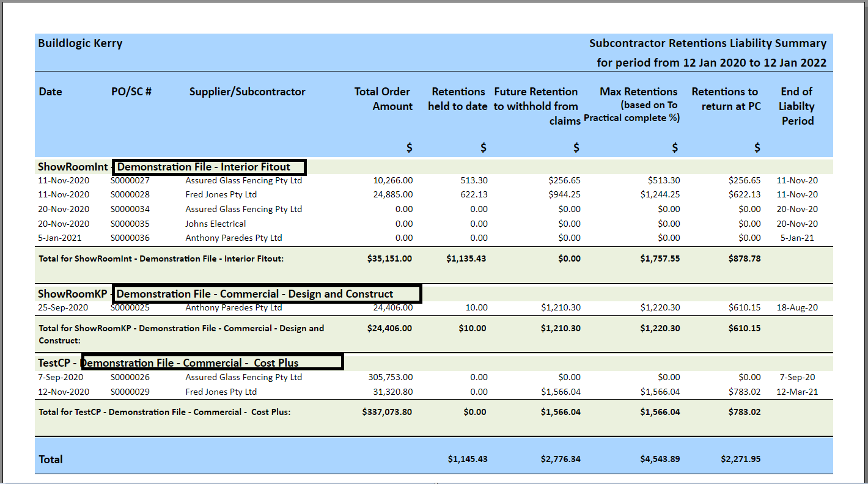Select the TestCP project code
Image resolution: width=868 pixels, height=484 pixels.
coord(54,363)
